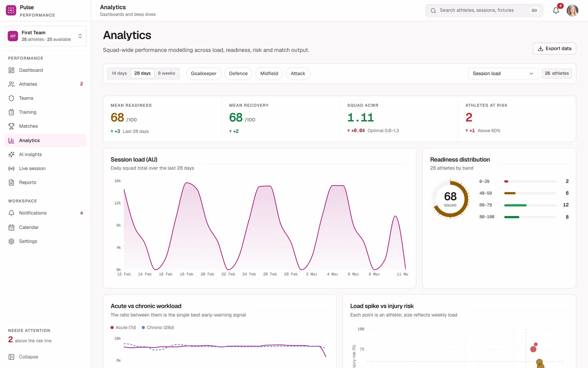Toggle the Chronic (28d) legend series
588x368 pixels.
coord(158,327)
